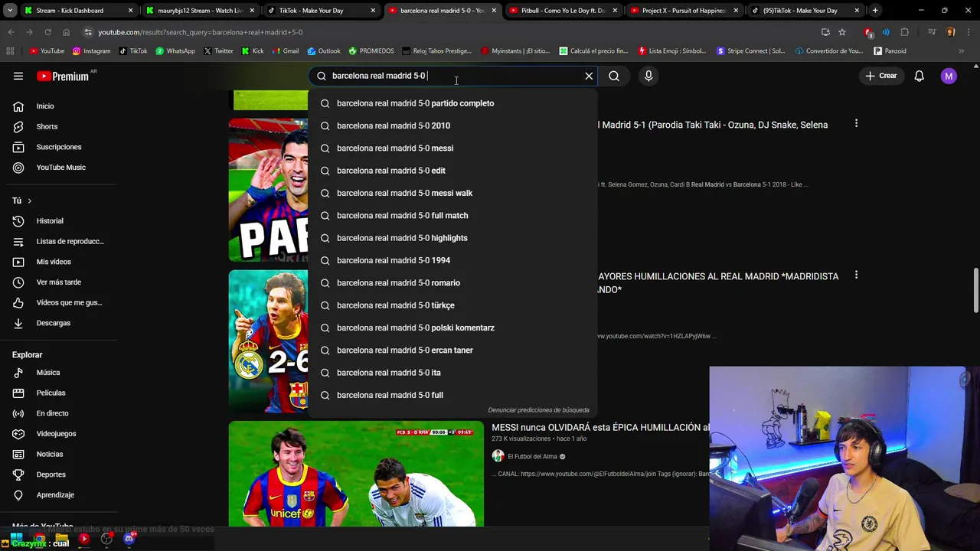Image resolution: width=980 pixels, height=551 pixels.
Task: Switch to Kick Dashboard tab
Action: (x=77, y=11)
